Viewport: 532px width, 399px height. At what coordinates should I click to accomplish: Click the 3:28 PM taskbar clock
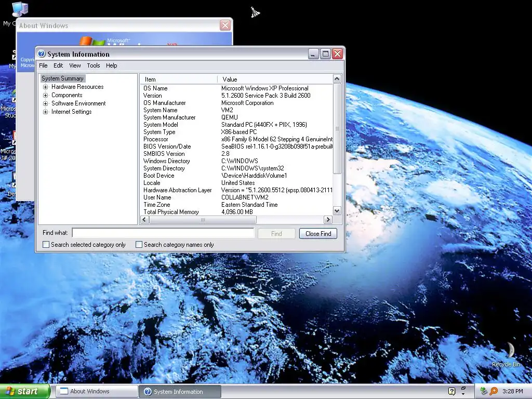tap(512, 391)
